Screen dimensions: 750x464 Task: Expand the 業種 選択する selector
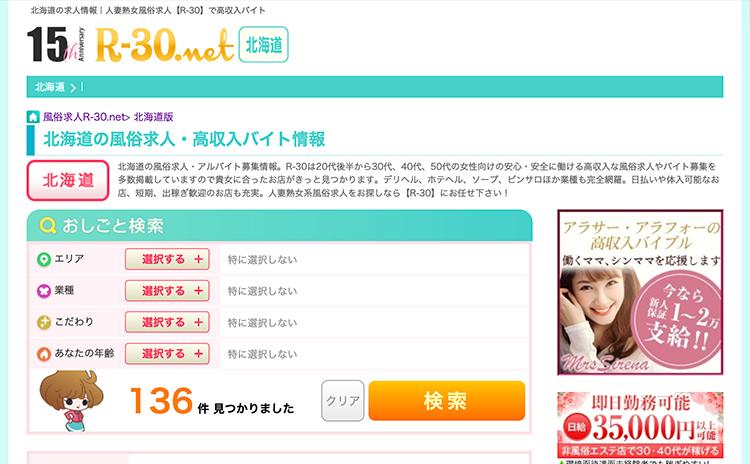click(167, 291)
